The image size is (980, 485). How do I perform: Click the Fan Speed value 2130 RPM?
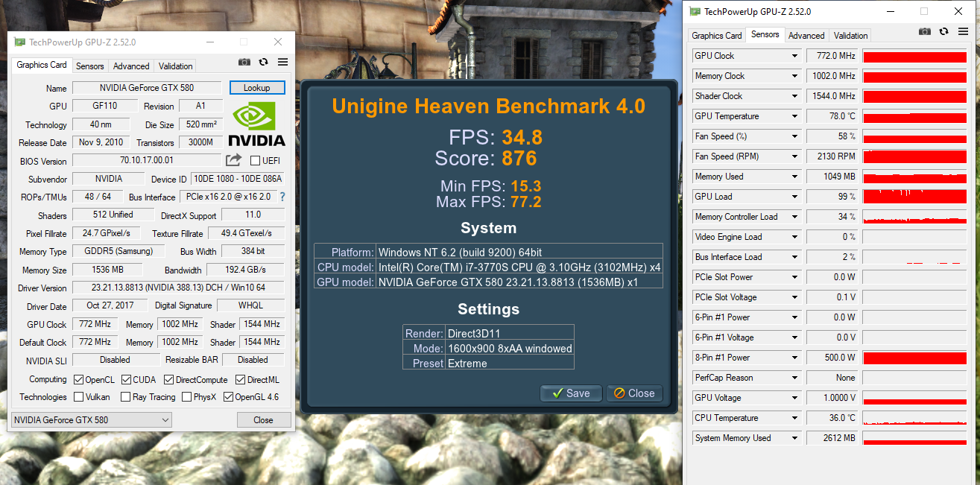(832, 156)
